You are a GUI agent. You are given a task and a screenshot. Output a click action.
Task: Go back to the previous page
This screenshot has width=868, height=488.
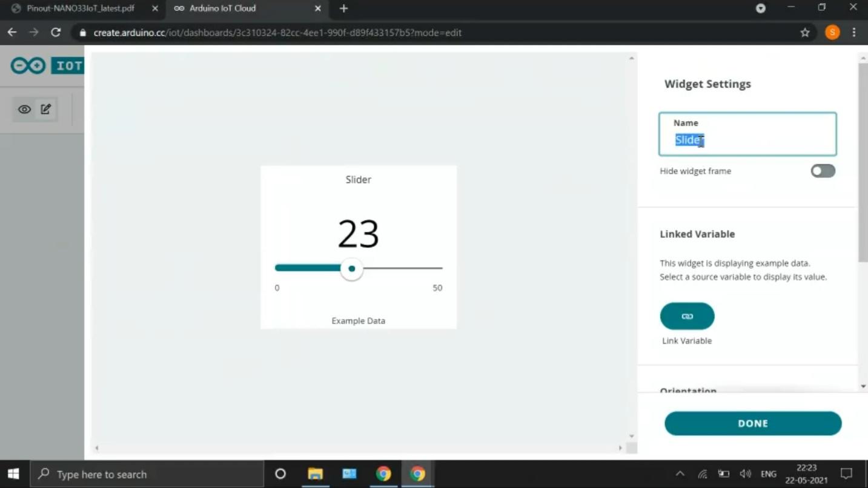[x=12, y=33]
